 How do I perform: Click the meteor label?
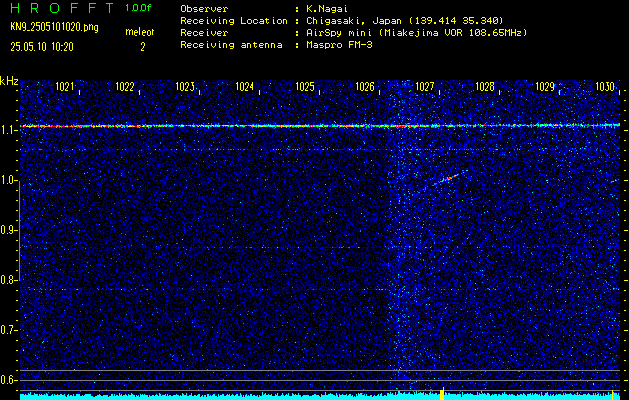pos(140,32)
